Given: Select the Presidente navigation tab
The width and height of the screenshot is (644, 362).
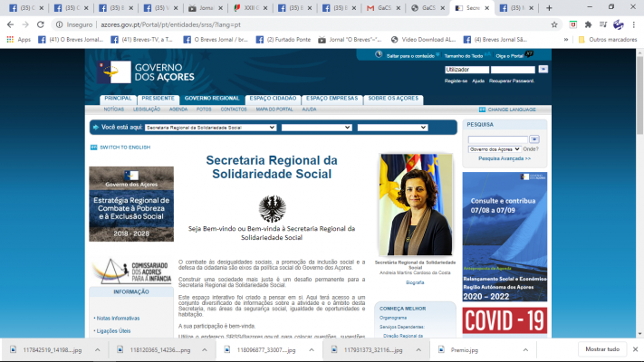Looking at the screenshot, I should point(158,98).
